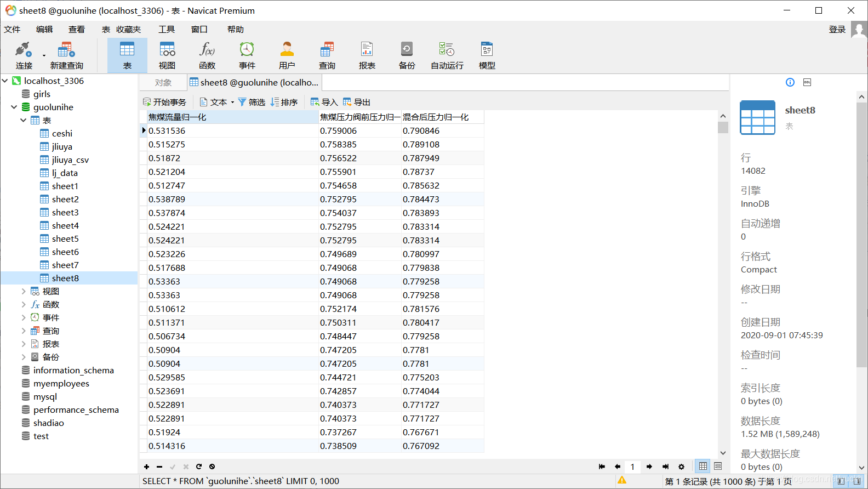Expand the 备份 node in tree

(24, 357)
